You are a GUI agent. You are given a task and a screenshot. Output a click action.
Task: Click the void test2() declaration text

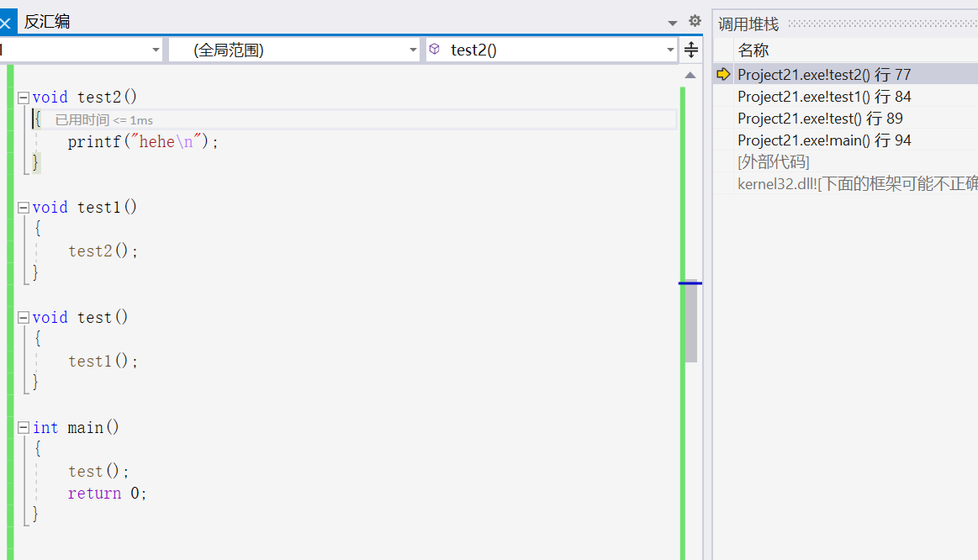[x=85, y=98]
